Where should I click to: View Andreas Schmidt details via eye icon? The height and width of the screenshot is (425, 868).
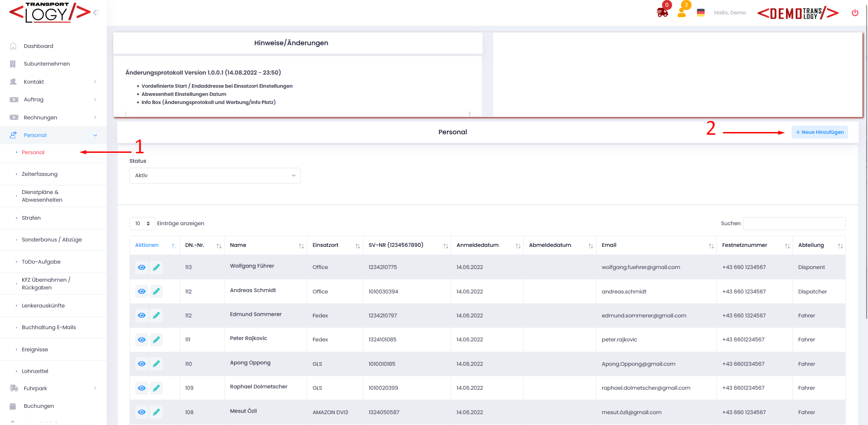point(142,292)
